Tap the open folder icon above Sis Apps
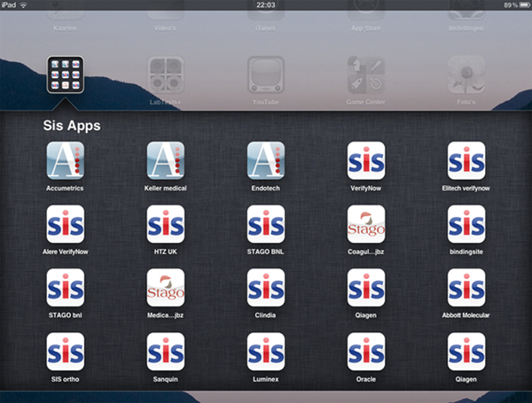The height and width of the screenshot is (403, 532). 65,74
